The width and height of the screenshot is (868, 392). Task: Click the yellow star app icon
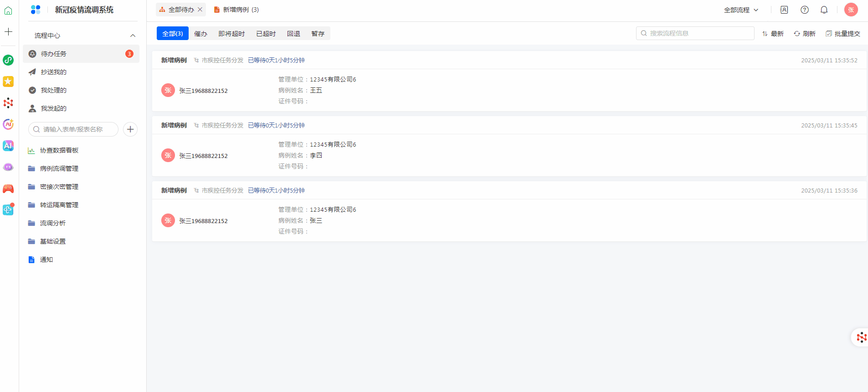click(x=8, y=81)
